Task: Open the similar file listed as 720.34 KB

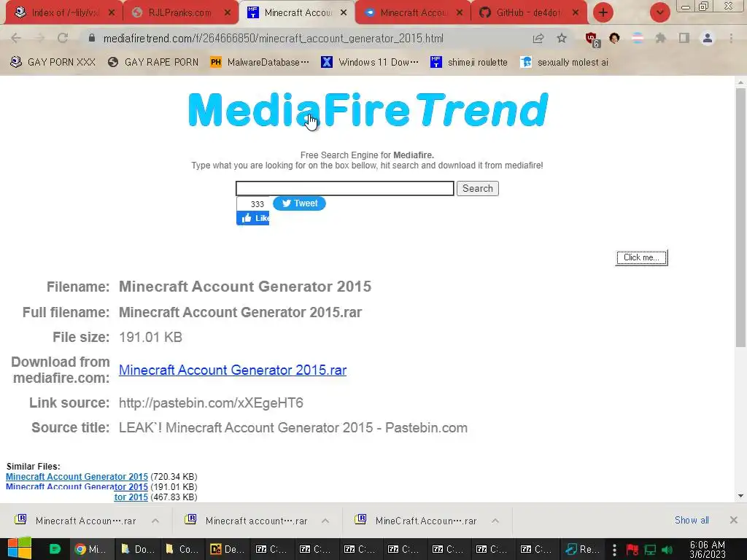Action: (x=77, y=477)
